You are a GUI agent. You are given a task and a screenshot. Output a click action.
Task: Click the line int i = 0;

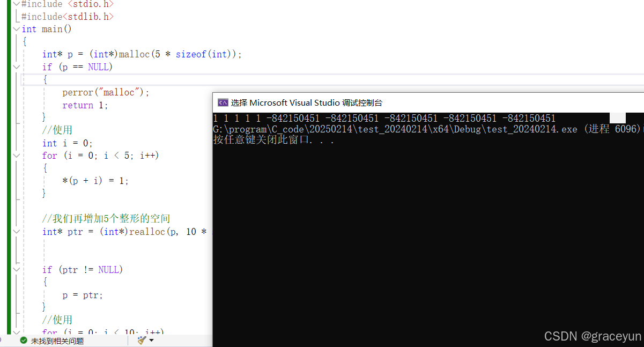(68, 143)
